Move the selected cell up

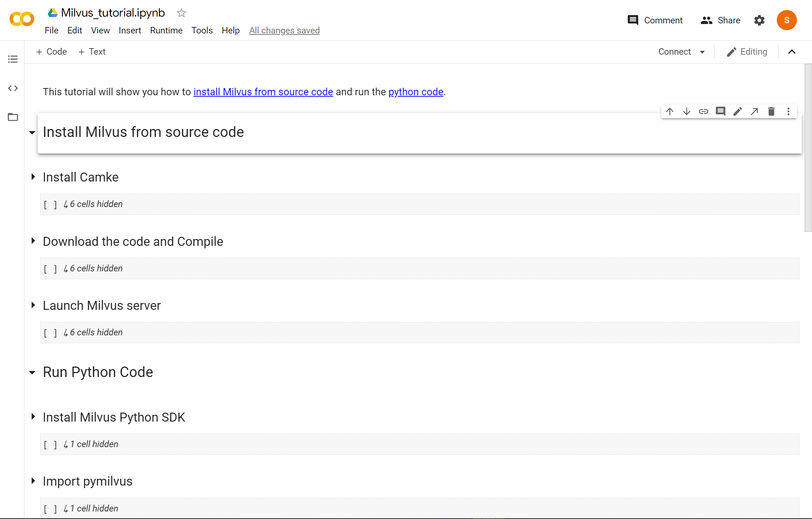pyautogui.click(x=669, y=111)
